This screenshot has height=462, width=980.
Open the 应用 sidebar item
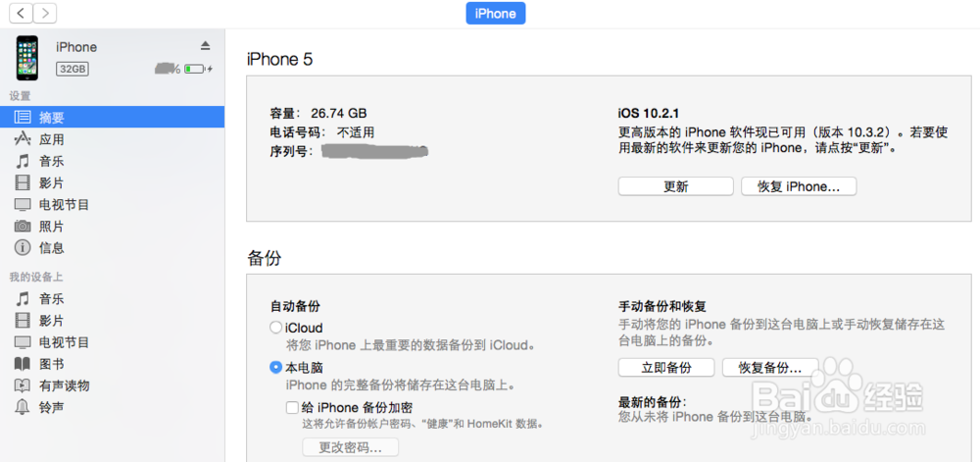[x=112, y=138]
